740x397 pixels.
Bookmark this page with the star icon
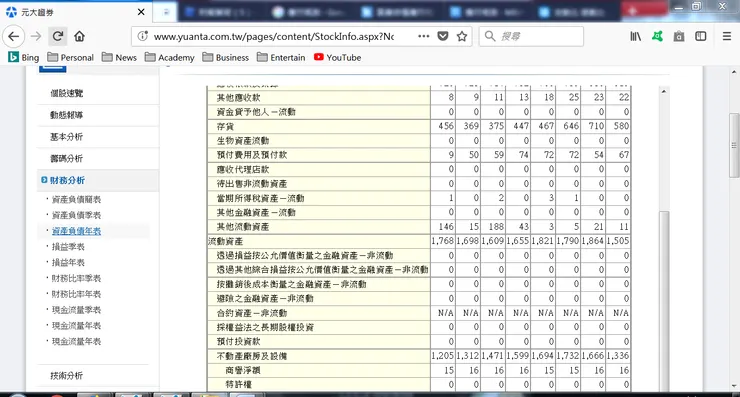[462, 36]
